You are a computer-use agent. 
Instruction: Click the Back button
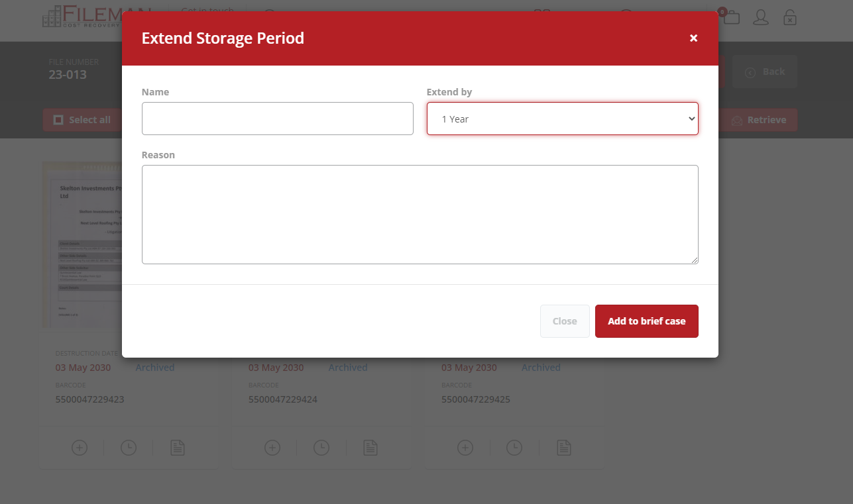click(x=765, y=72)
